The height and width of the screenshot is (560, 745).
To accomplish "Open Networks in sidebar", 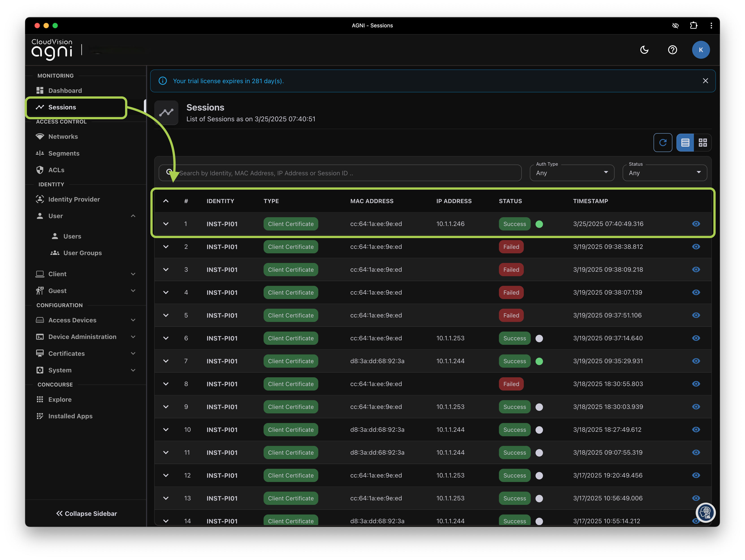I will (63, 137).
